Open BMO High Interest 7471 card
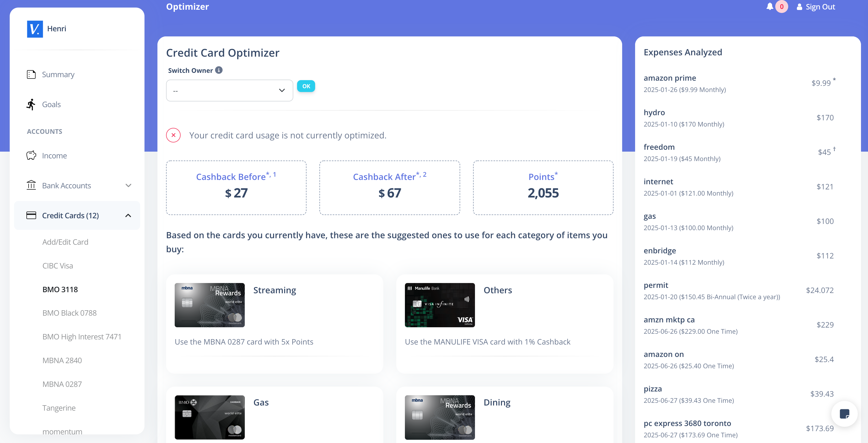The width and height of the screenshot is (868, 443). pos(82,336)
